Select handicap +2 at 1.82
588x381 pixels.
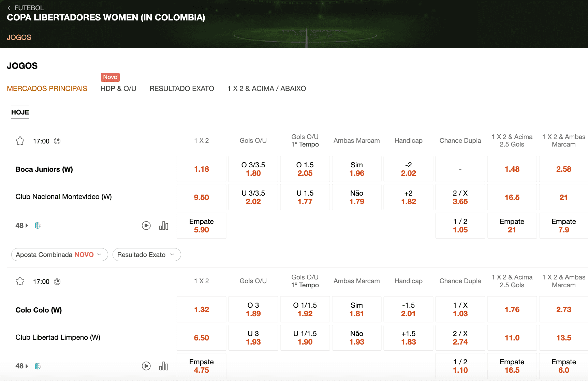(x=409, y=197)
